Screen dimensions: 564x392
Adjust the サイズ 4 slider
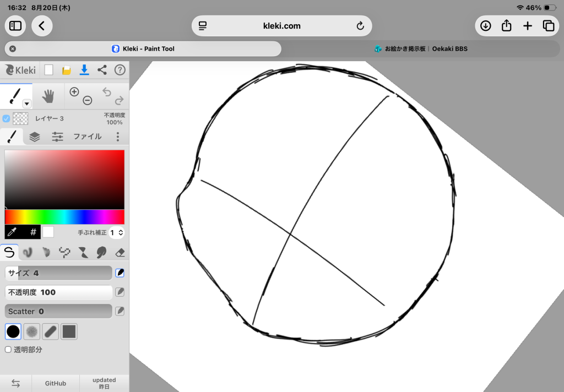(58, 273)
